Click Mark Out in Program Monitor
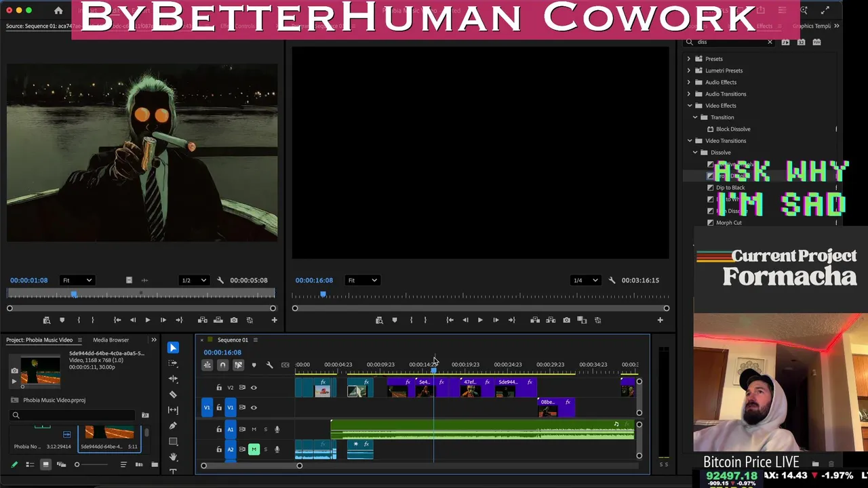 coord(425,320)
